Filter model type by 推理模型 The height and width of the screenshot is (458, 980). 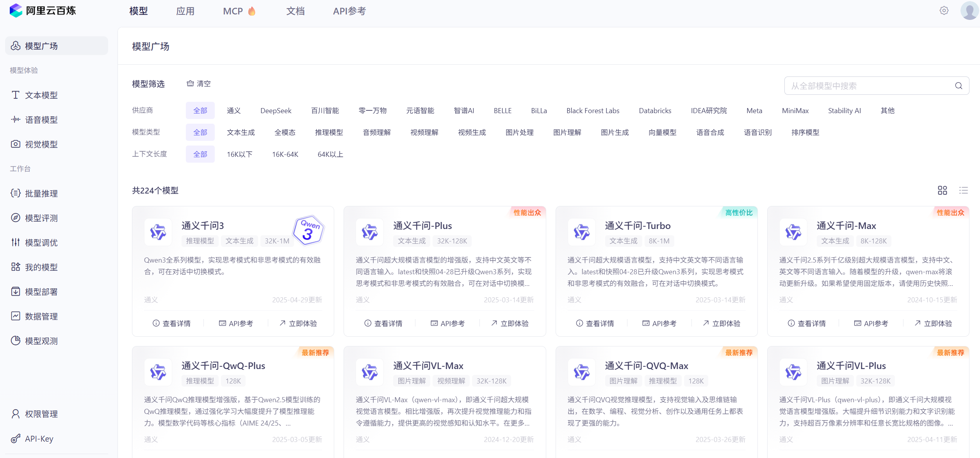tap(329, 132)
